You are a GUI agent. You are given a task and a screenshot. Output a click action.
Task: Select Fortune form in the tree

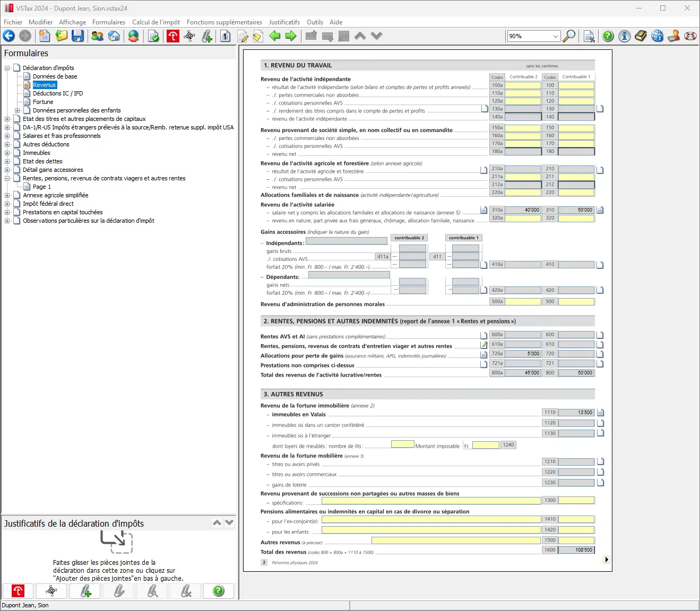pyautogui.click(x=43, y=102)
